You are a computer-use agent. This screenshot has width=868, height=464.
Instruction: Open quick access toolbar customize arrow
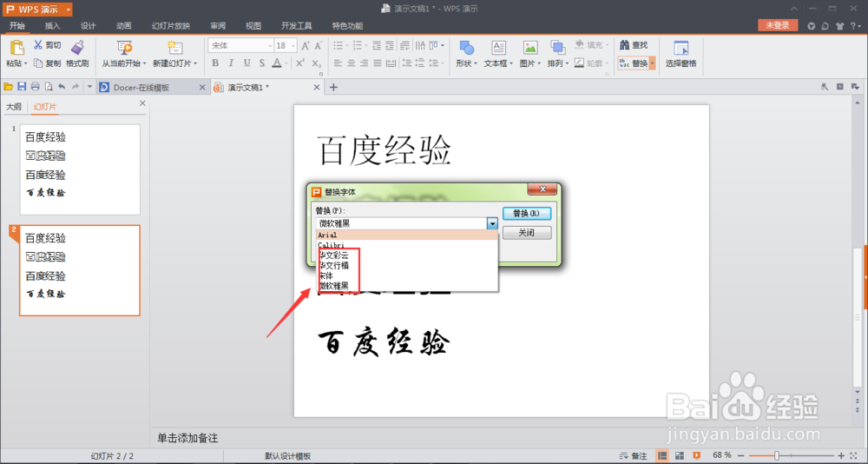coord(89,87)
